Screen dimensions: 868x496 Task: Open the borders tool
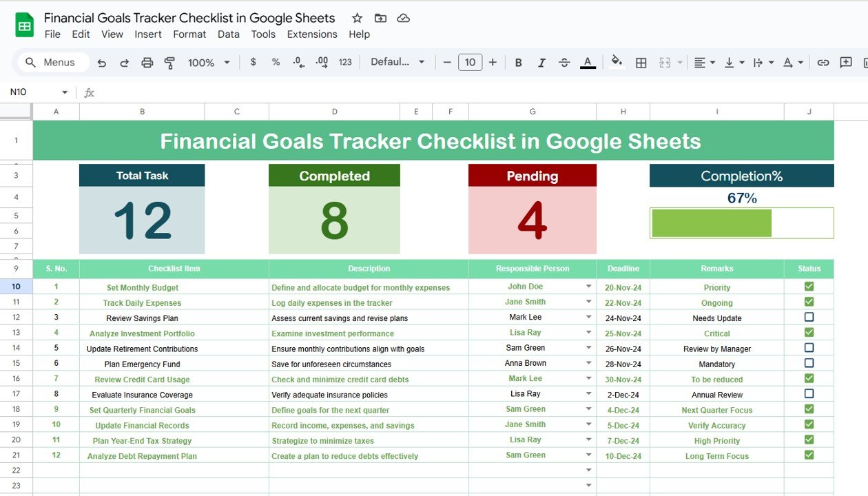pyautogui.click(x=641, y=63)
